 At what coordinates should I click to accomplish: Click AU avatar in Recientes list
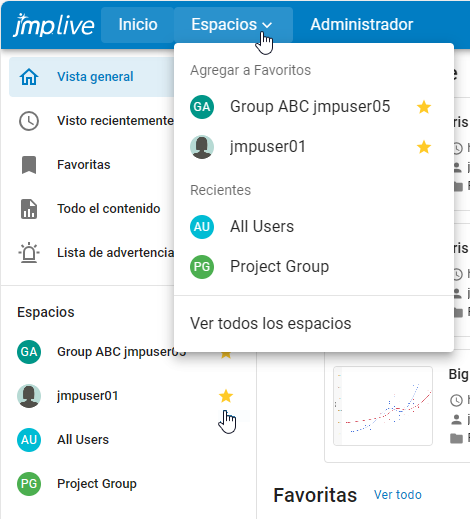click(202, 227)
